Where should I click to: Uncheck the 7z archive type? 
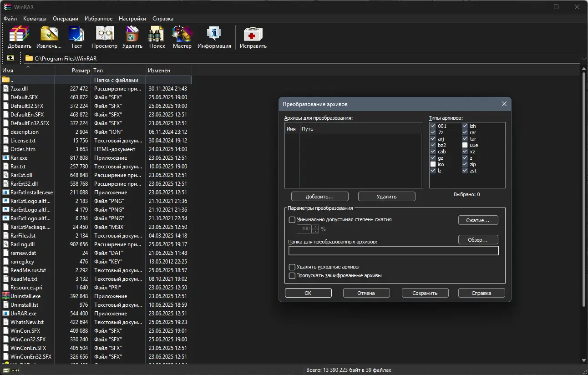pos(433,132)
